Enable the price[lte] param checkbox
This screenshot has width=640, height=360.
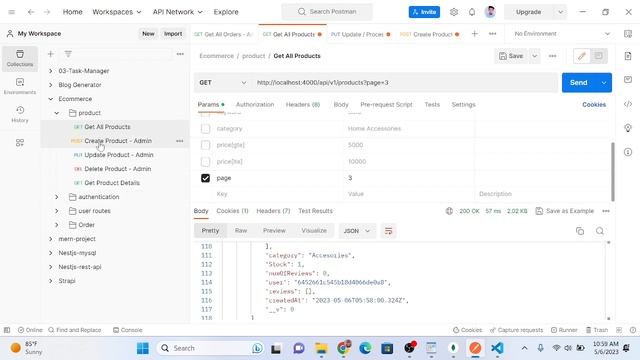click(205, 162)
